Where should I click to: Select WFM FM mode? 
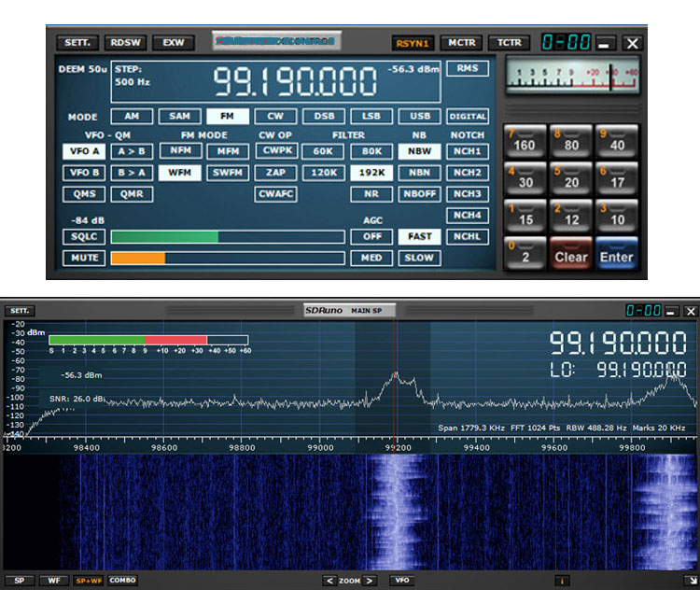pyautogui.click(x=179, y=173)
